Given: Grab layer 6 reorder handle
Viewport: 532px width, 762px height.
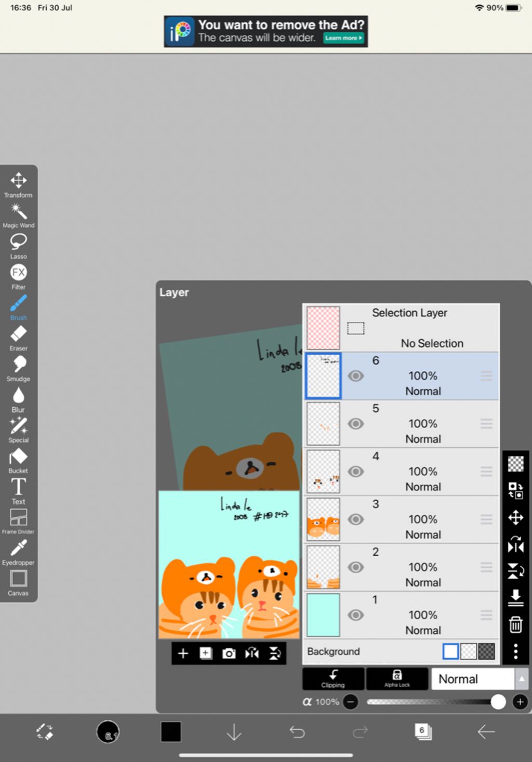Looking at the screenshot, I should [x=486, y=376].
